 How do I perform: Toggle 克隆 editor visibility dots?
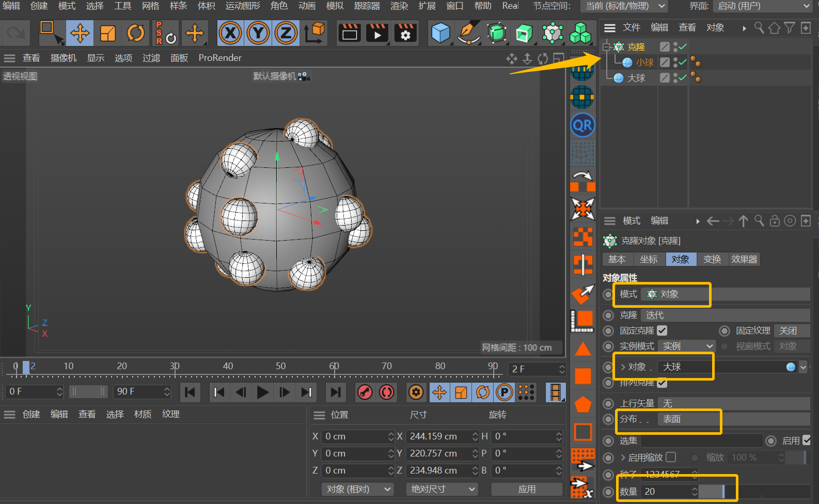(675, 47)
